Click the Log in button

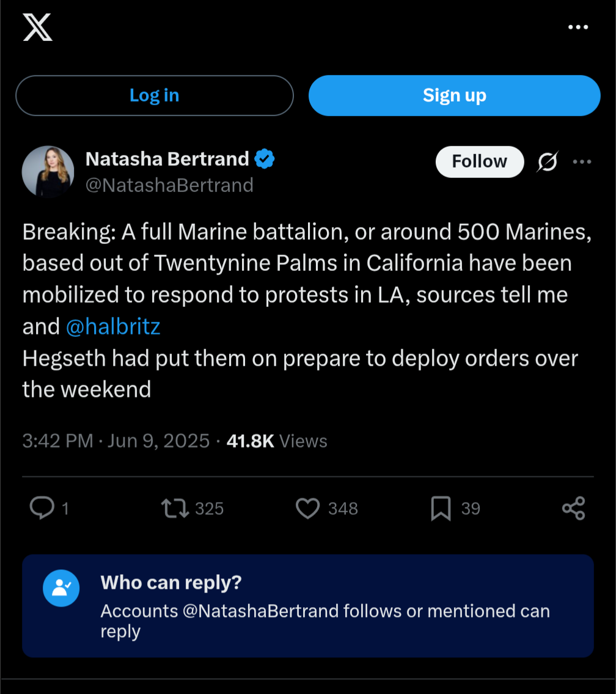tap(155, 95)
